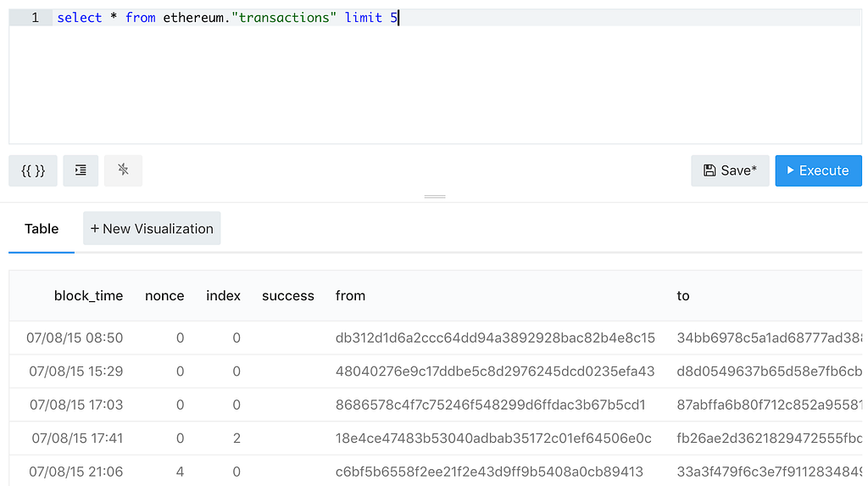The image size is (868, 486).
Task: Sort by index column header
Action: 223,296
